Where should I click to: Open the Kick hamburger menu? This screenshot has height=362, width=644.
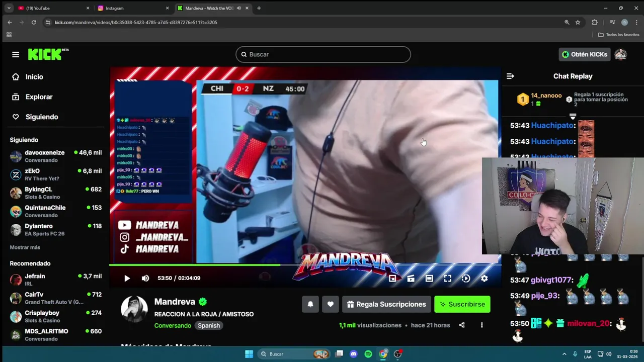point(16,54)
